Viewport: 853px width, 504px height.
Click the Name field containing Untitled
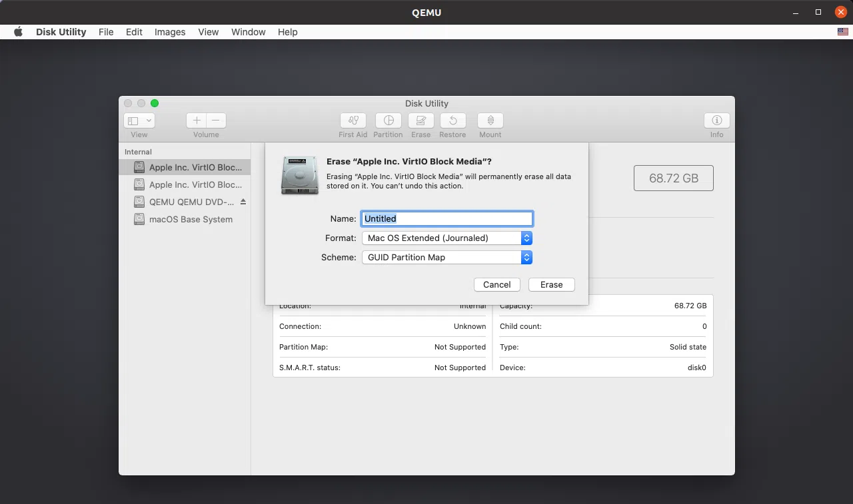point(447,218)
